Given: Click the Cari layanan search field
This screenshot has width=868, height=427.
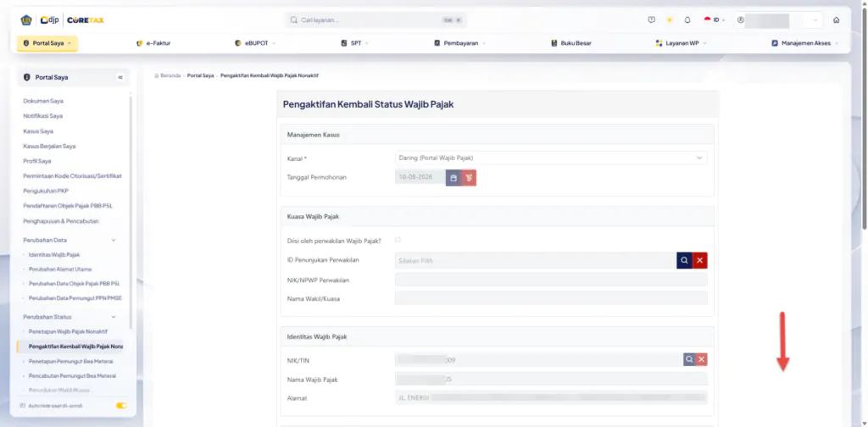Looking at the screenshot, I should point(376,20).
